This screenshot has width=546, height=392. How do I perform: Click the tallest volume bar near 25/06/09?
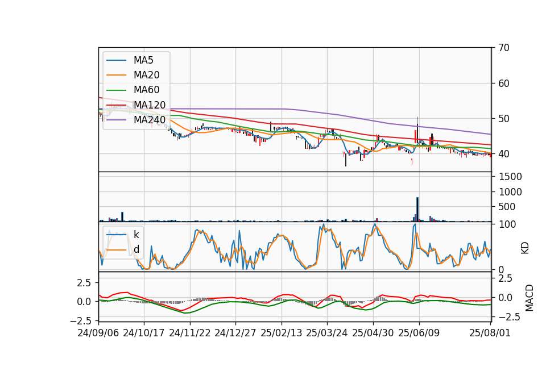point(417,210)
